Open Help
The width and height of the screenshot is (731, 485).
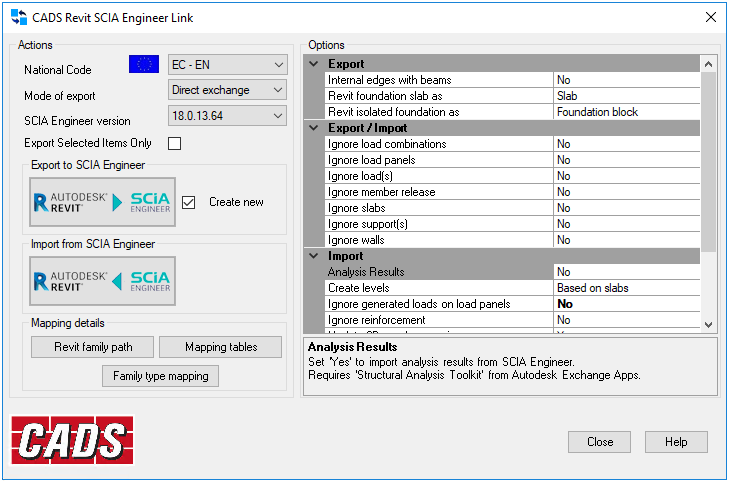(x=676, y=442)
